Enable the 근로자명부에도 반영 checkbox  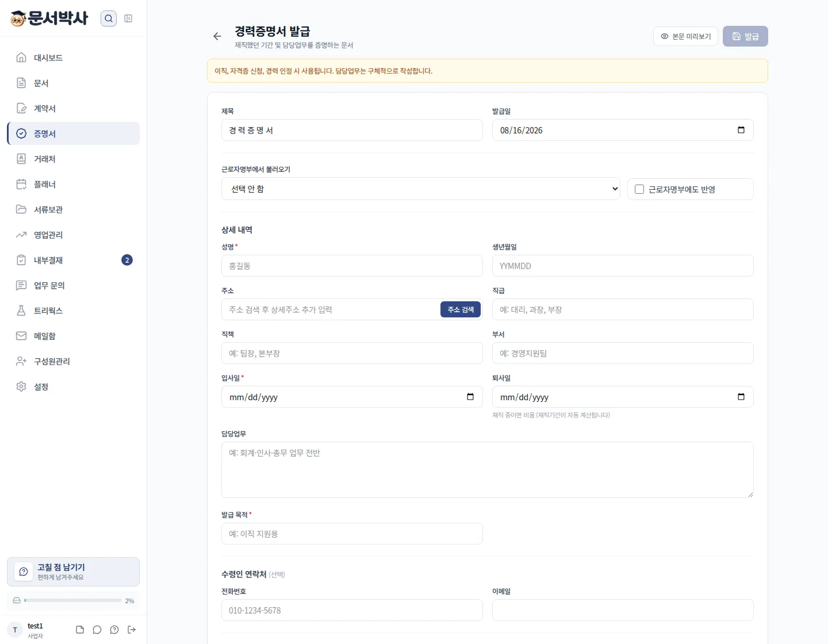[639, 189]
